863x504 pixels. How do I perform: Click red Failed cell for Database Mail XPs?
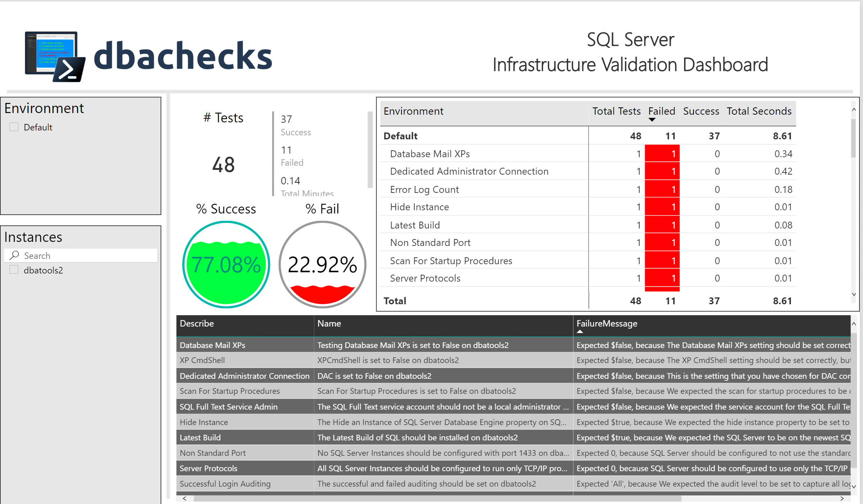coord(662,154)
